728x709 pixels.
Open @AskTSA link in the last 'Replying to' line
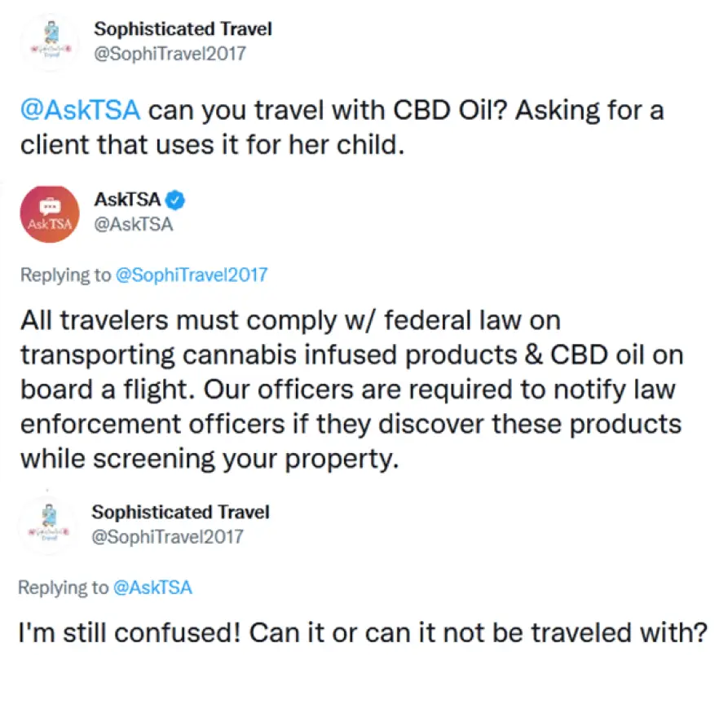[x=152, y=587]
